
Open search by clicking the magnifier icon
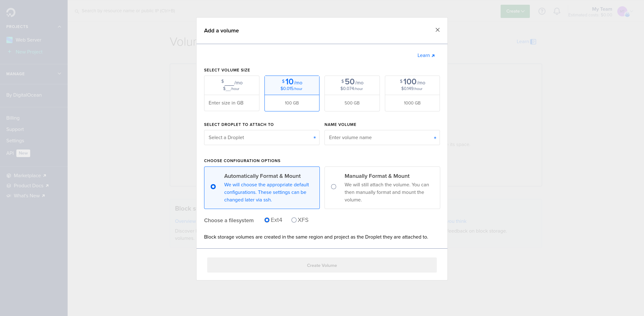77,11
